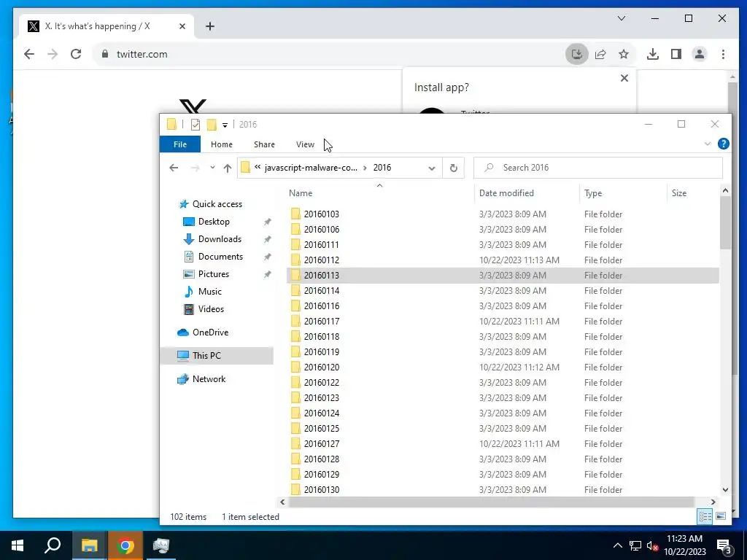Image resolution: width=747 pixels, height=560 pixels.
Task: Expand the Explorer ribbon chevron
Action: pos(708,144)
